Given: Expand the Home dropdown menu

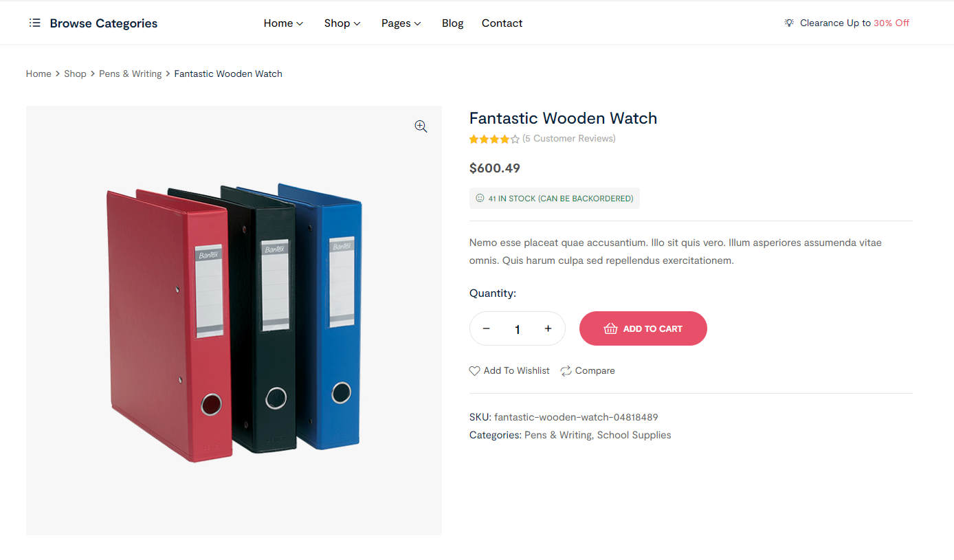Looking at the screenshot, I should pos(283,23).
